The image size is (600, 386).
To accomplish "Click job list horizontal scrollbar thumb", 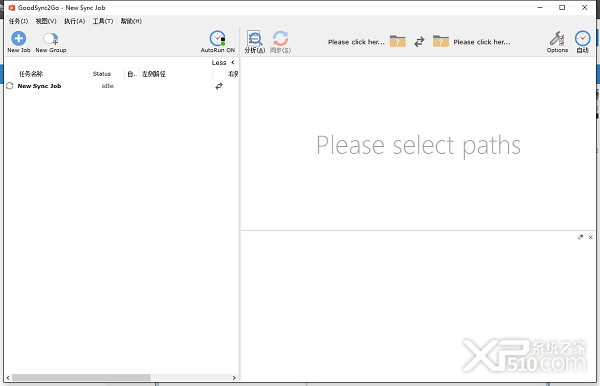I will tap(81, 378).
